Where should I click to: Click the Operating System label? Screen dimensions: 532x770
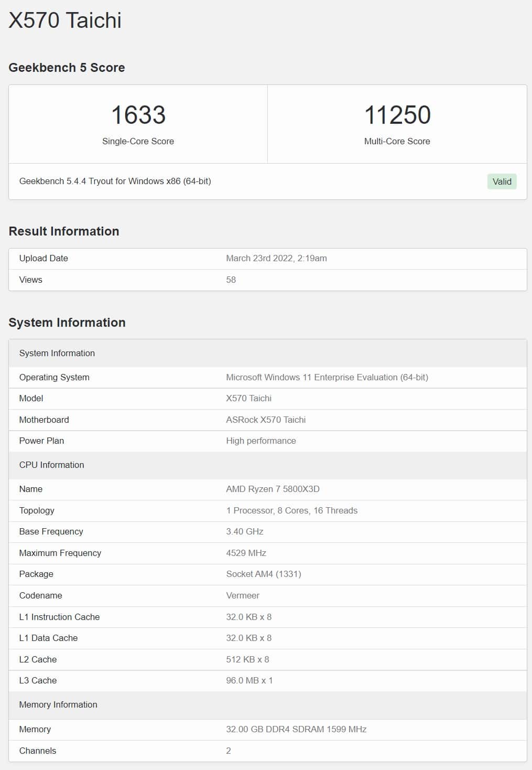tap(54, 377)
